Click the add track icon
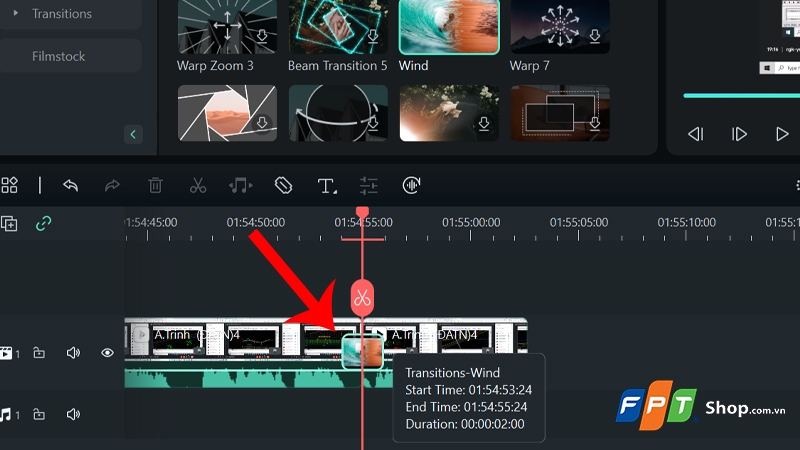This screenshot has height=450, width=800. pos(9,223)
